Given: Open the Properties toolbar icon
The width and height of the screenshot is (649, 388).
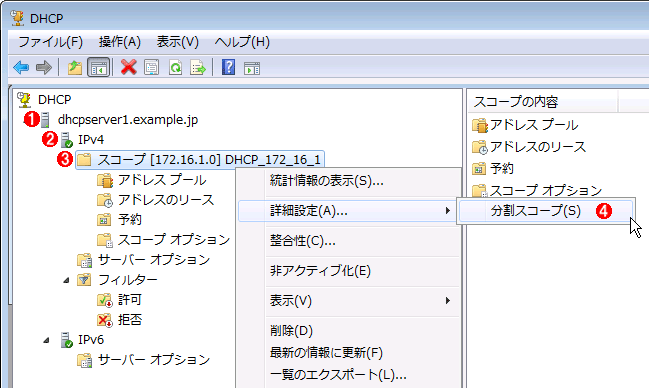Looking at the screenshot, I should 151,67.
